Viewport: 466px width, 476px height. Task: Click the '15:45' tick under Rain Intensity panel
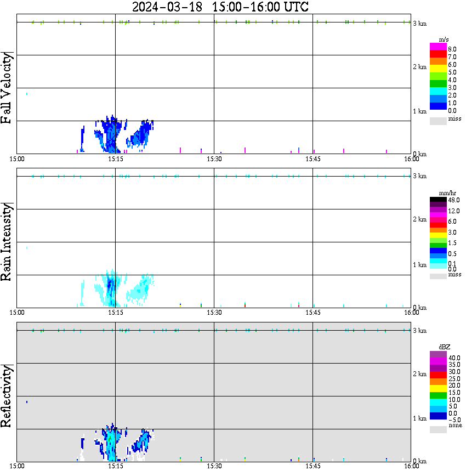click(x=313, y=313)
